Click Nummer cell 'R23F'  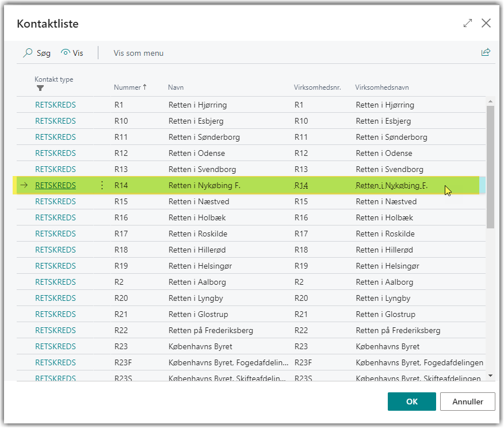[123, 362]
